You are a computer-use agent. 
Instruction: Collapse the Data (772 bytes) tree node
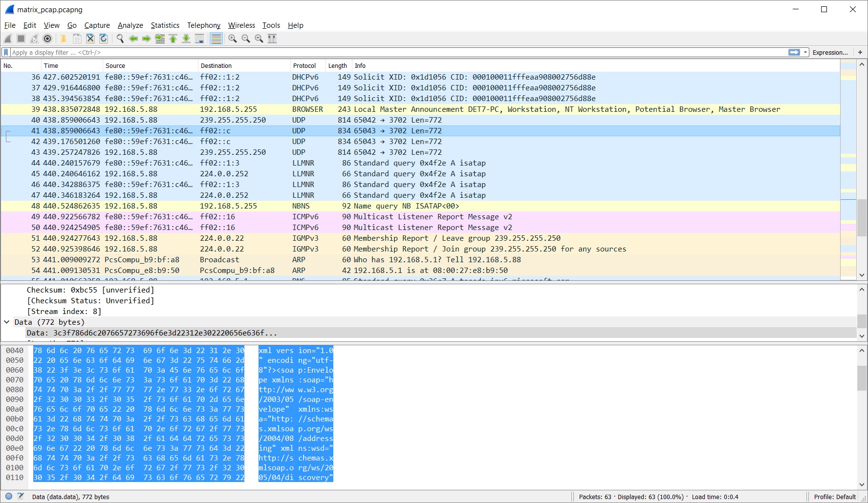pos(7,322)
